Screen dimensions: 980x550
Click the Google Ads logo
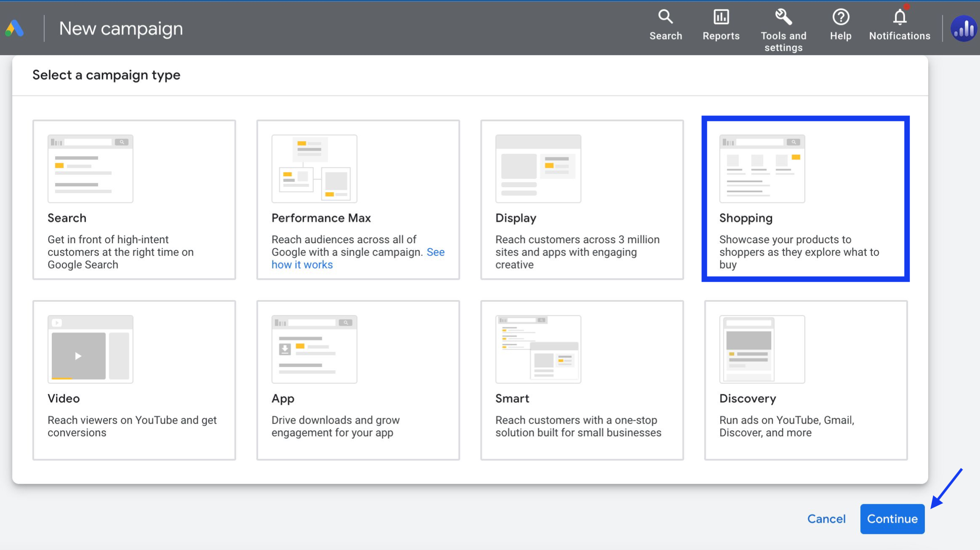point(14,28)
